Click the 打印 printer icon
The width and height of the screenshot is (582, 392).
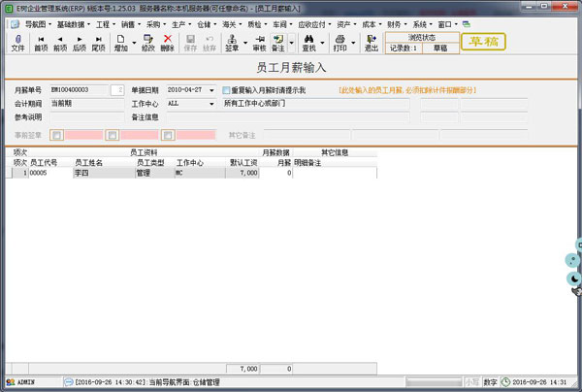click(340, 39)
